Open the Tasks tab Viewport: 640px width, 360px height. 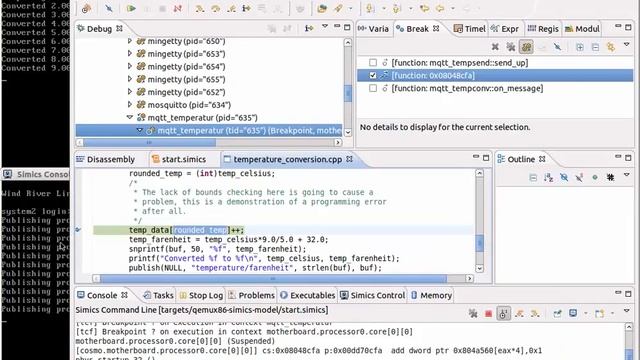(158, 295)
